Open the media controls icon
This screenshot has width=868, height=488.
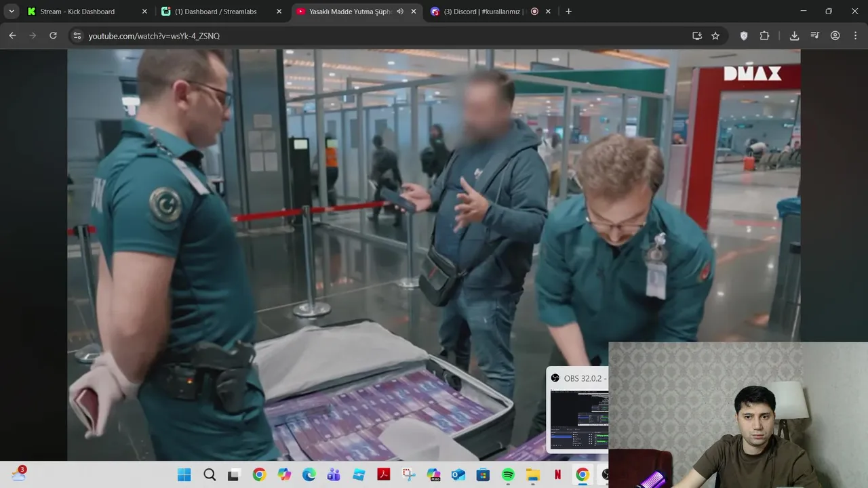pos(815,36)
